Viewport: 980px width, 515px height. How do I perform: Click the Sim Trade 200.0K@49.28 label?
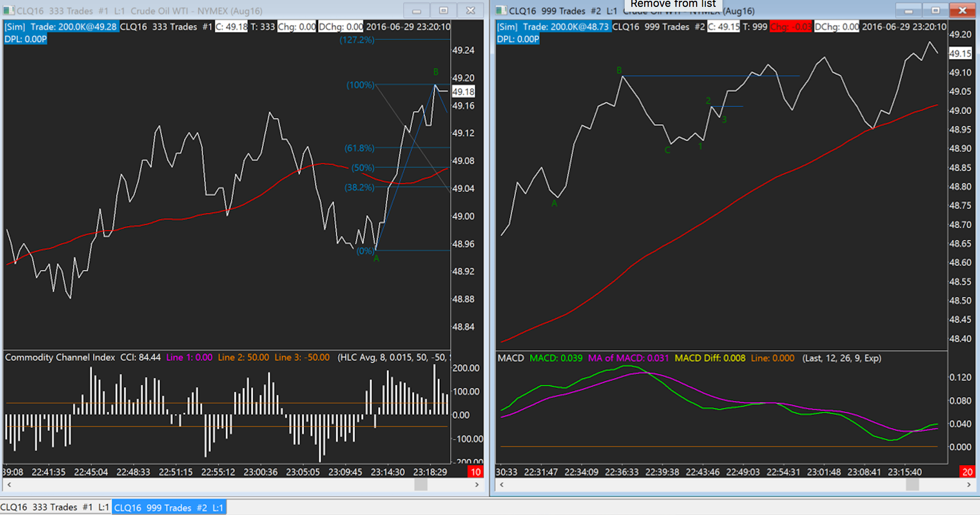coord(61,26)
